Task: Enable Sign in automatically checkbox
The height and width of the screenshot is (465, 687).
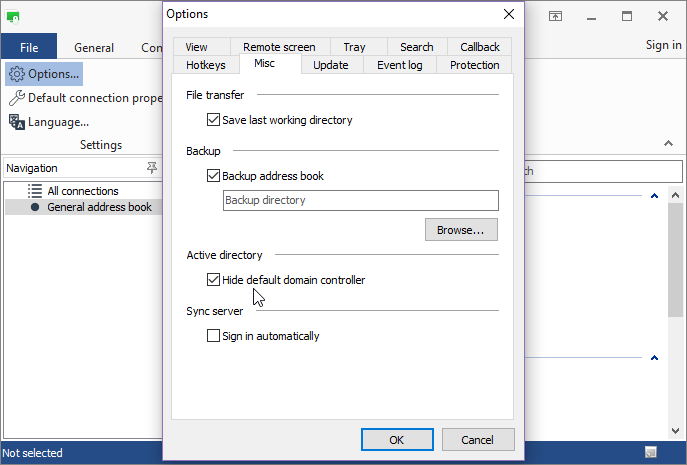Action: 213,336
